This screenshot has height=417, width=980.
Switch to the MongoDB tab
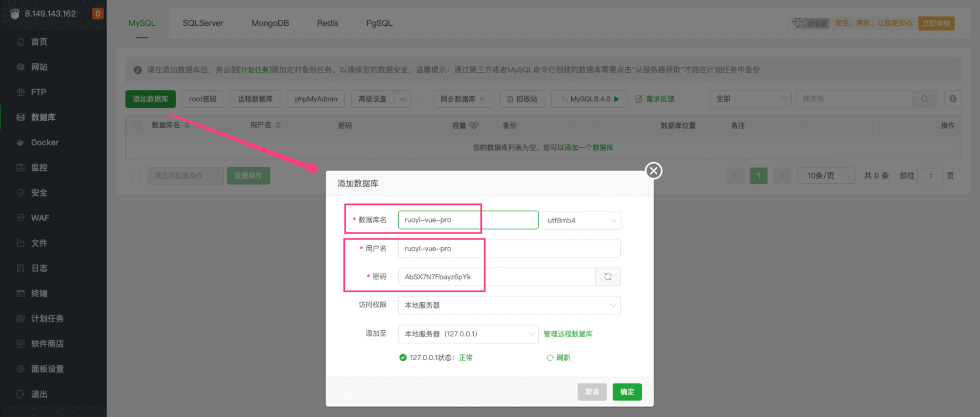click(270, 23)
